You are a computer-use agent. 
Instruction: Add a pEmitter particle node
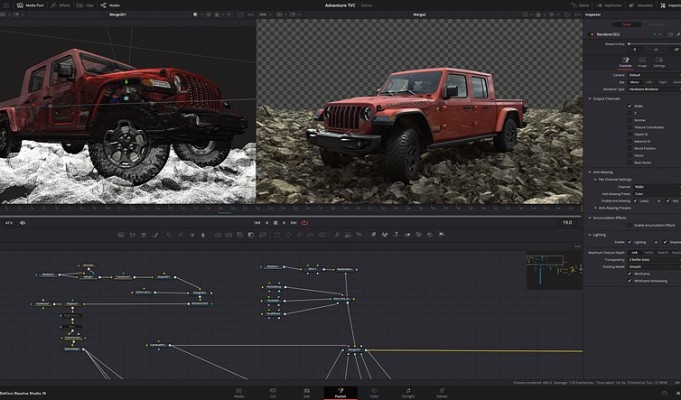coord(337,235)
